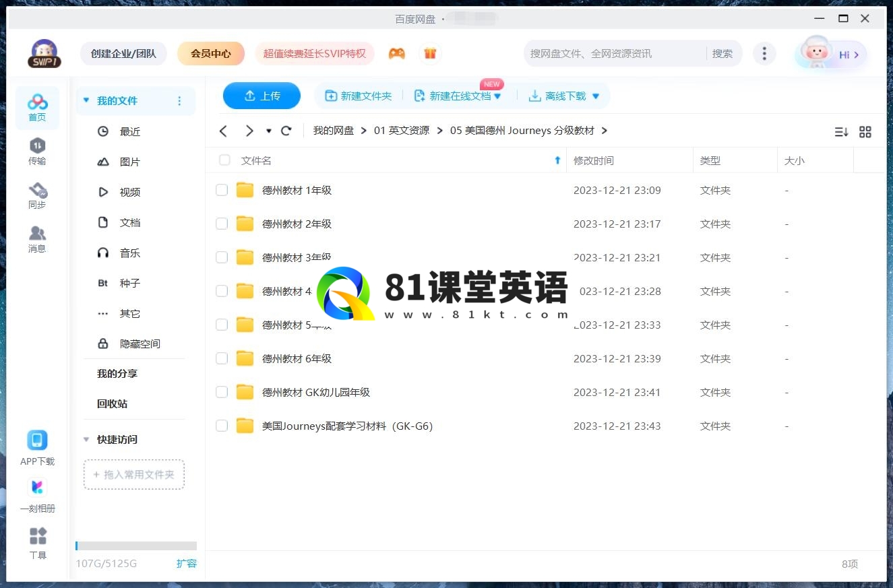Screen dimensions: 893x588
Task: Navigate back with left arrow
Action: click(224, 131)
